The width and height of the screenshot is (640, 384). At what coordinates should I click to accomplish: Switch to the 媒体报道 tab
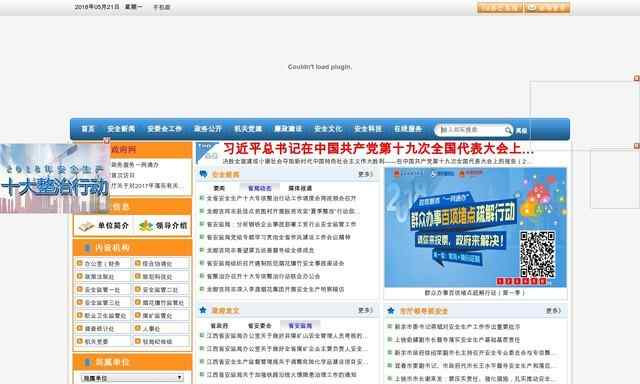300,188
